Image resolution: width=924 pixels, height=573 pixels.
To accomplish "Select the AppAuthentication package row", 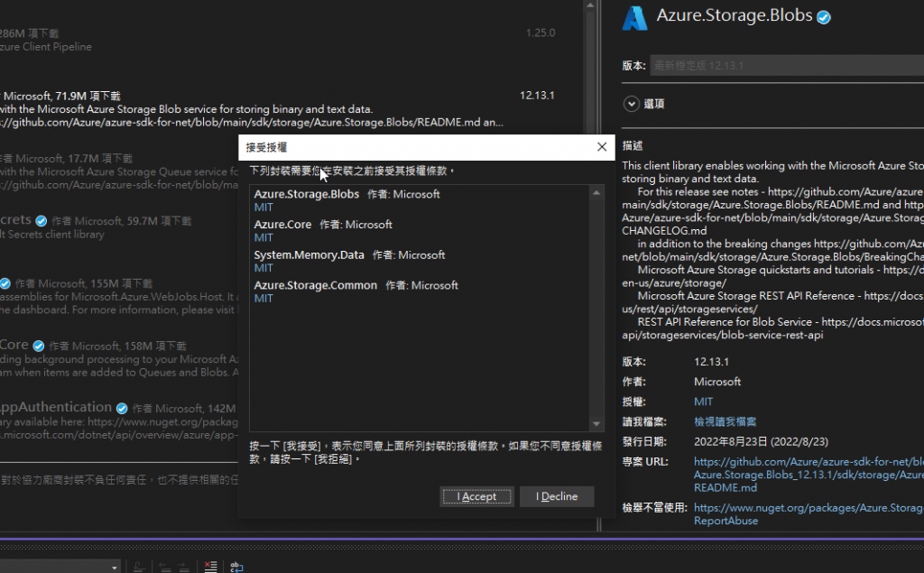I will [119, 421].
